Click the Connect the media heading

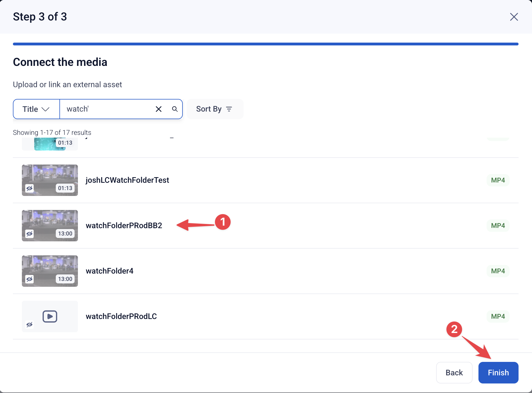click(60, 62)
